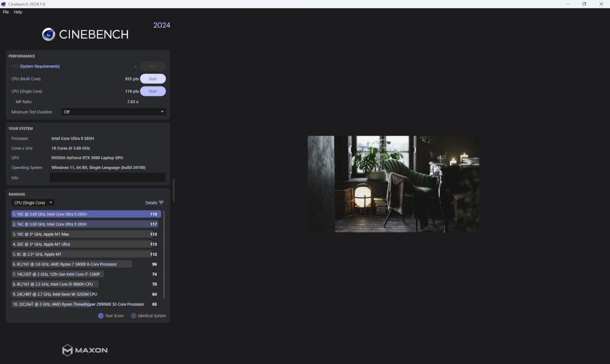
Task: Click the ranking list vertical scrollbar
Action: click(164, 254)
